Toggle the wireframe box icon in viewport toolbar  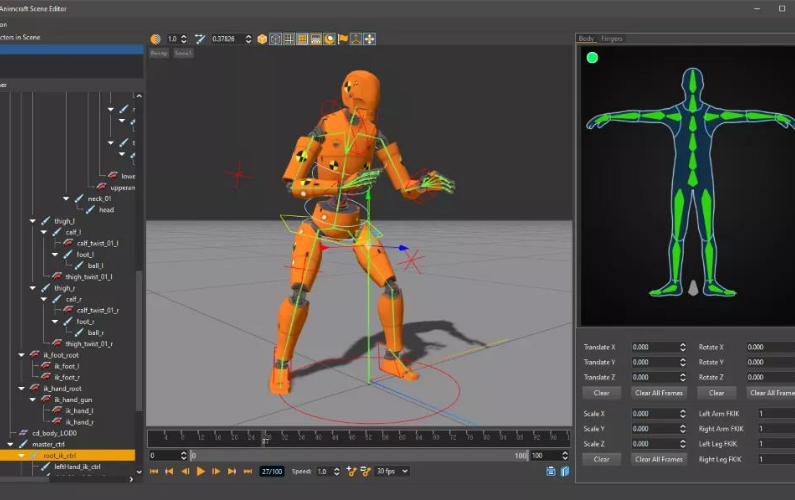(x=275, y=39)
